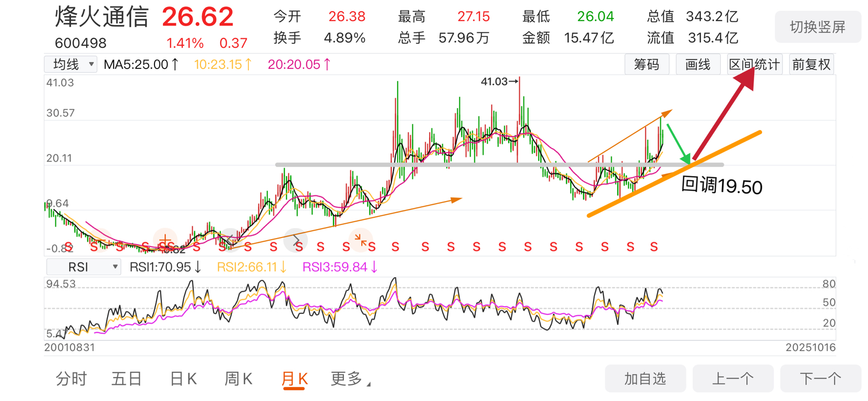
Task: Click stock name 烽火通信
Action: tap(102, 17)
